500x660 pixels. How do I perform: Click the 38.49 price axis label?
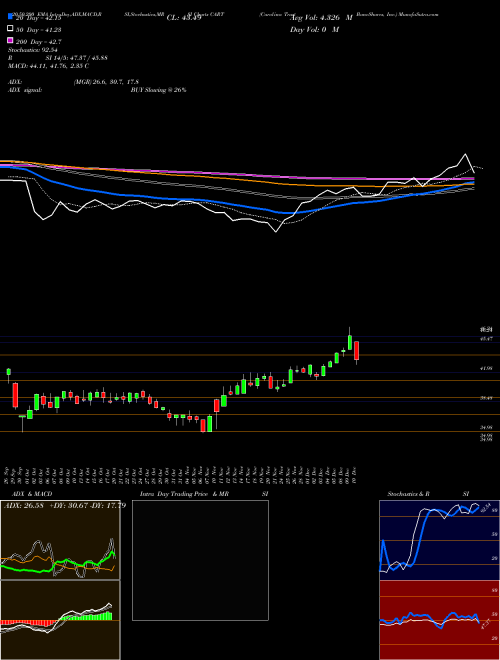(x=486, y=397)
